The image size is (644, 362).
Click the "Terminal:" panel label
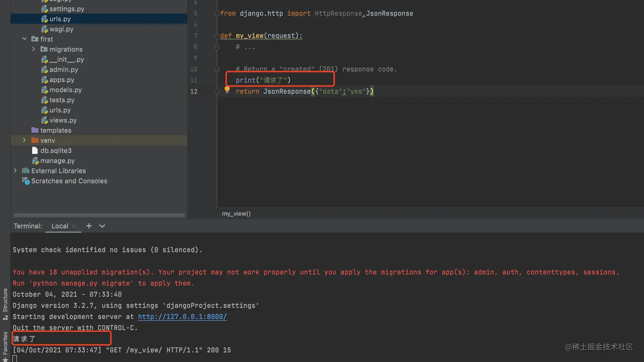click(x=28, y=226)
